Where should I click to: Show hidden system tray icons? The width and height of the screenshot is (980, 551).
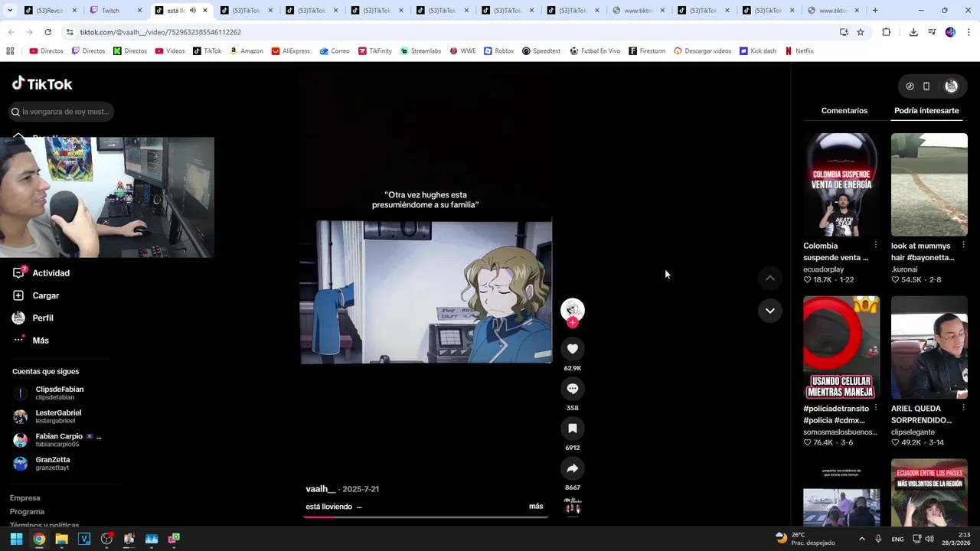(x=861, y=539)
